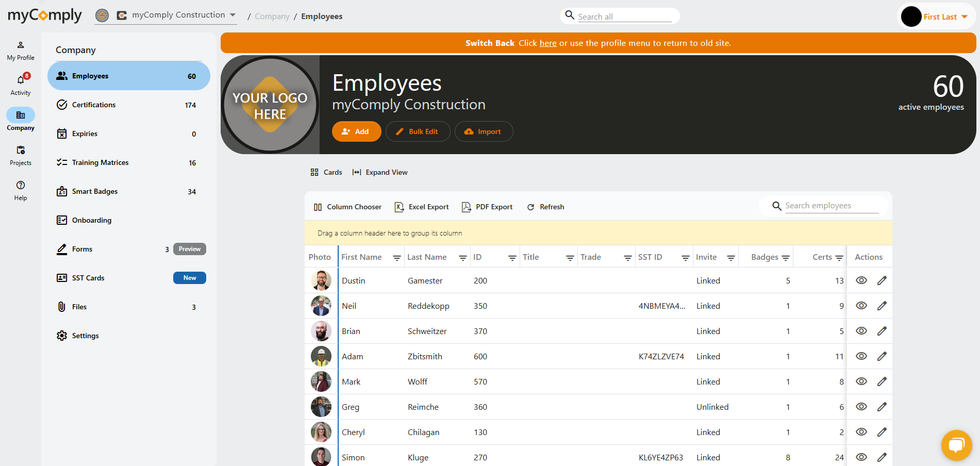
Task: Open Files menu item
Action: point(129,307)
